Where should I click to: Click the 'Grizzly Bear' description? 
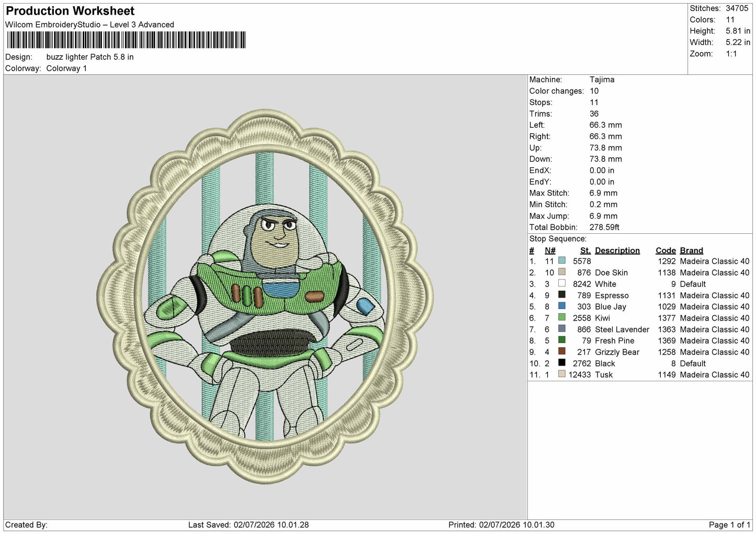point(617,352)
